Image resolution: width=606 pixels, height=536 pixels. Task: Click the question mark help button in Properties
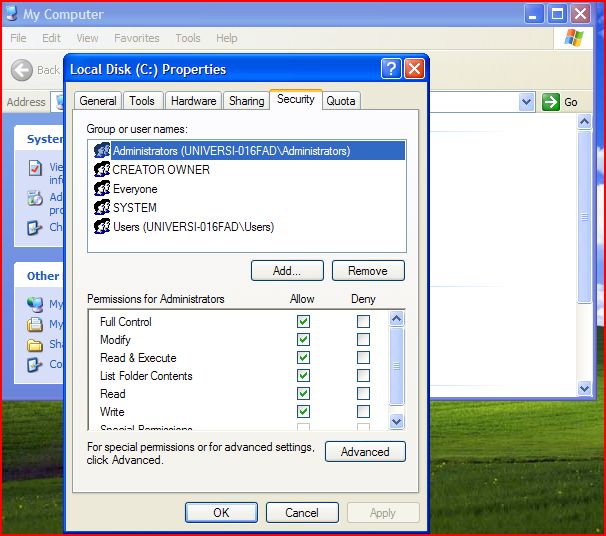point(391,69)
